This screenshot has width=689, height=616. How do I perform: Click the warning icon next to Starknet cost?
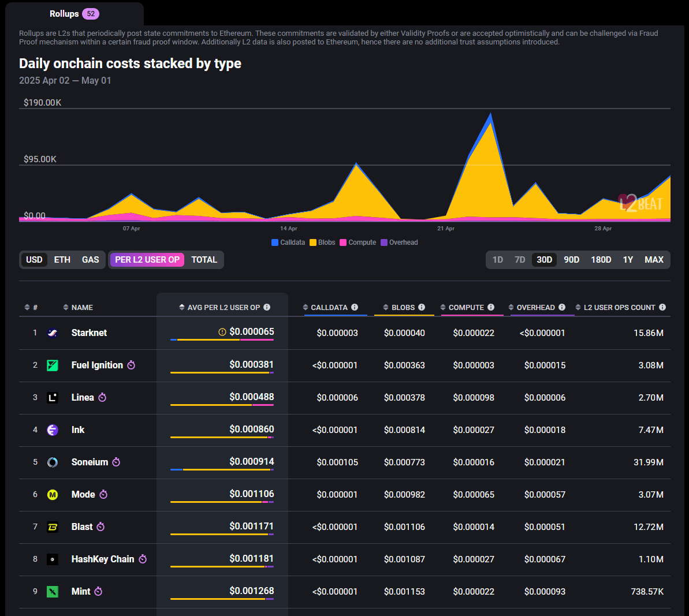222,332
